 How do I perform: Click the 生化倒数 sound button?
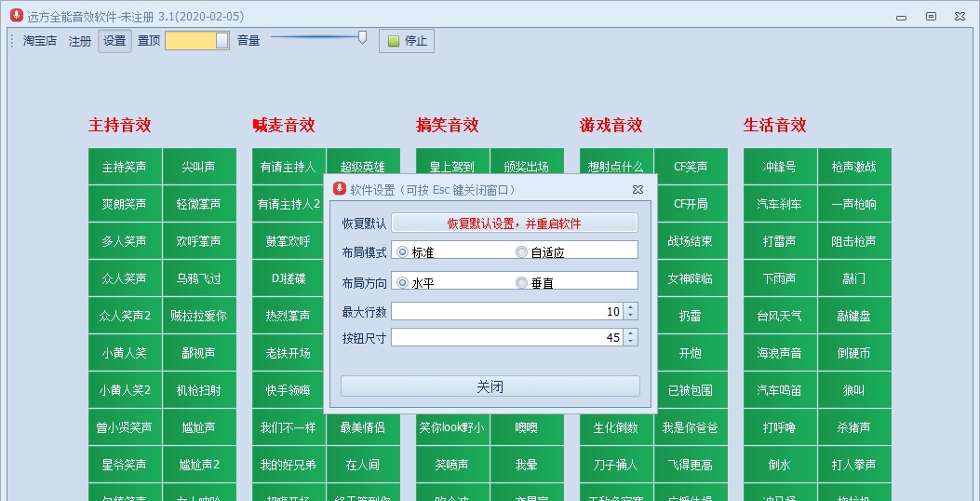[x=616, y=427]
